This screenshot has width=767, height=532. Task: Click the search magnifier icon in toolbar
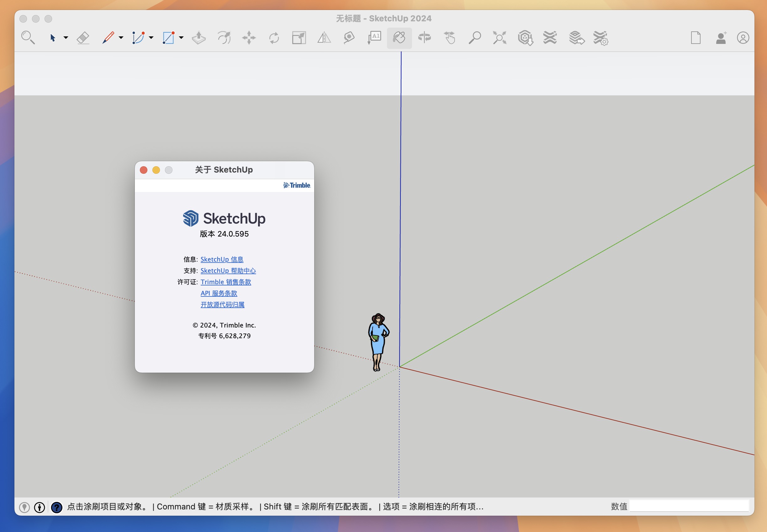tap(28, 38)
